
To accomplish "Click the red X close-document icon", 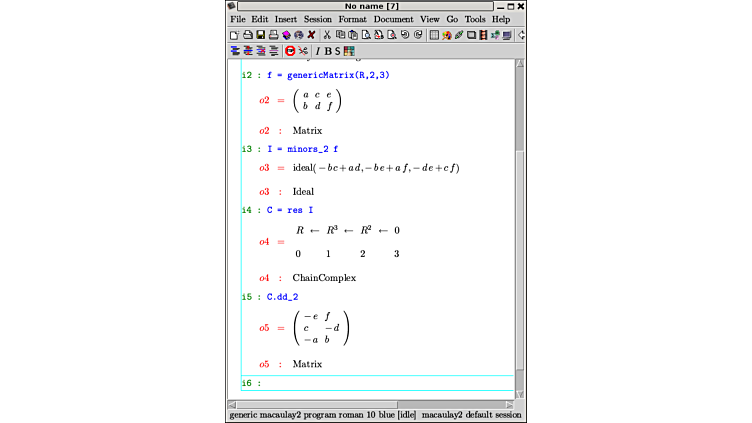I will coord(311,35).
